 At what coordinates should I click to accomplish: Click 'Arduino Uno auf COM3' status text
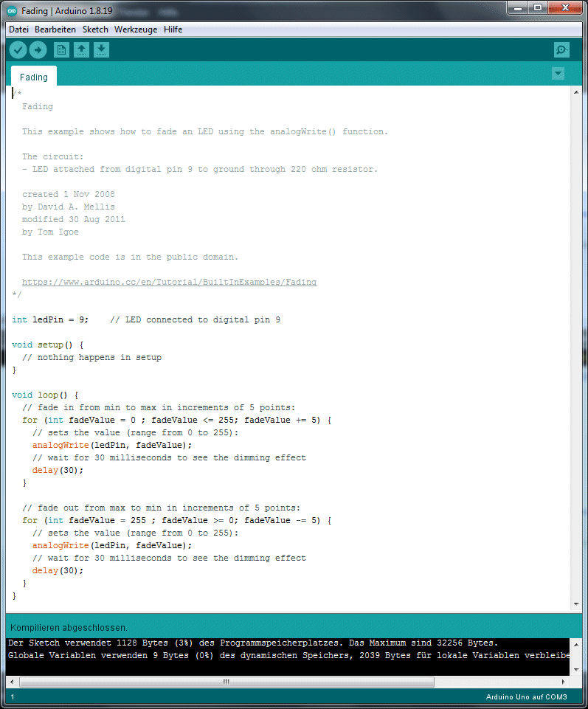pyautogui.click(x=527, y=696)
